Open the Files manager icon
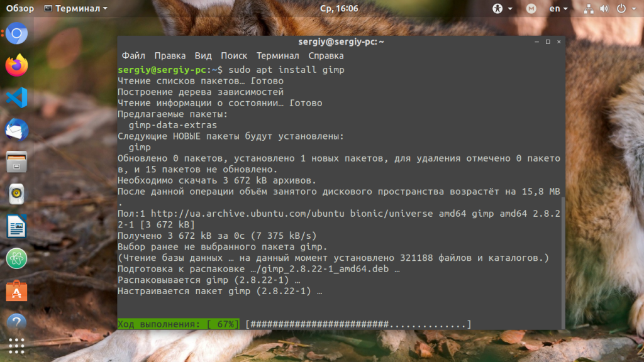Screen dimensions: 644x362 16,162
